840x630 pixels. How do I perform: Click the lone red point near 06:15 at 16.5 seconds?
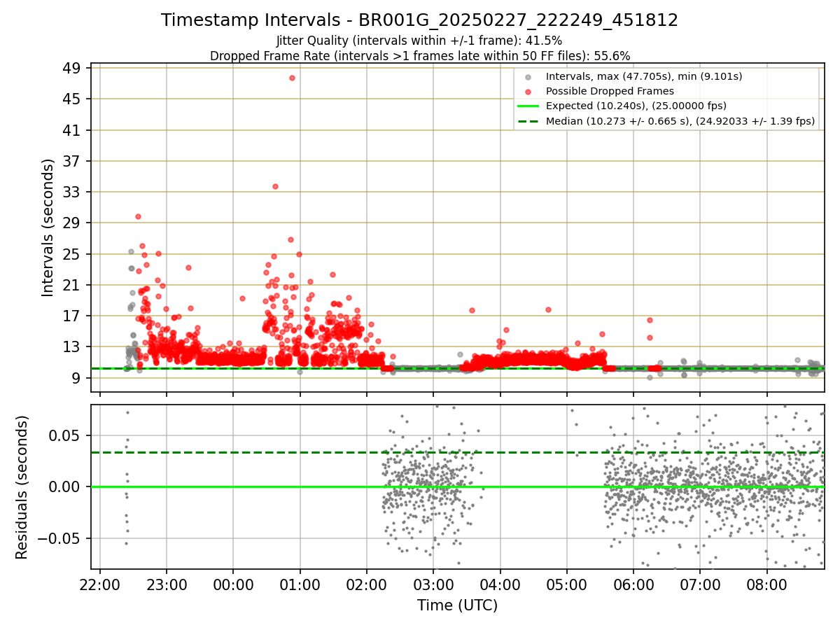650,320
